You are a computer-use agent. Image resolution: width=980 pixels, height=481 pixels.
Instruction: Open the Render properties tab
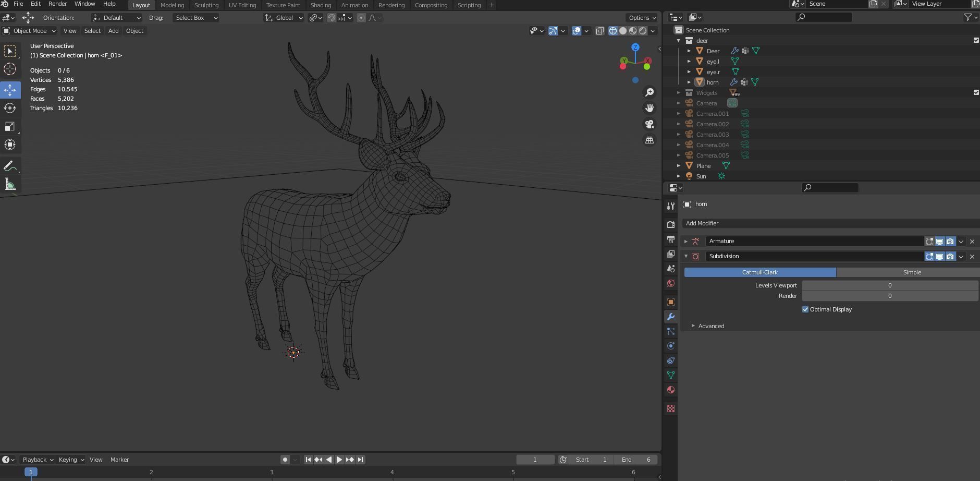coord(671,224)
